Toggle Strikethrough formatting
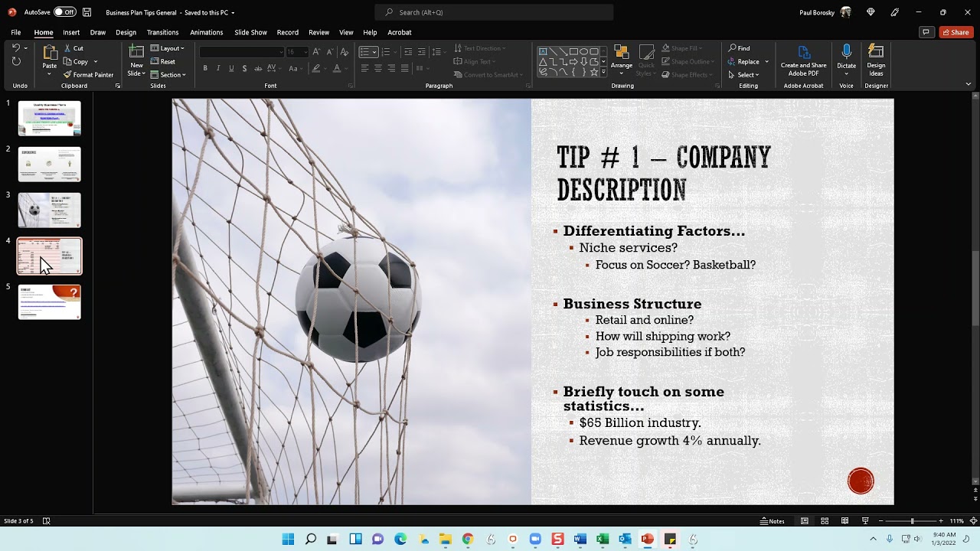The image size is (980, 551). [x=258, y=68]
